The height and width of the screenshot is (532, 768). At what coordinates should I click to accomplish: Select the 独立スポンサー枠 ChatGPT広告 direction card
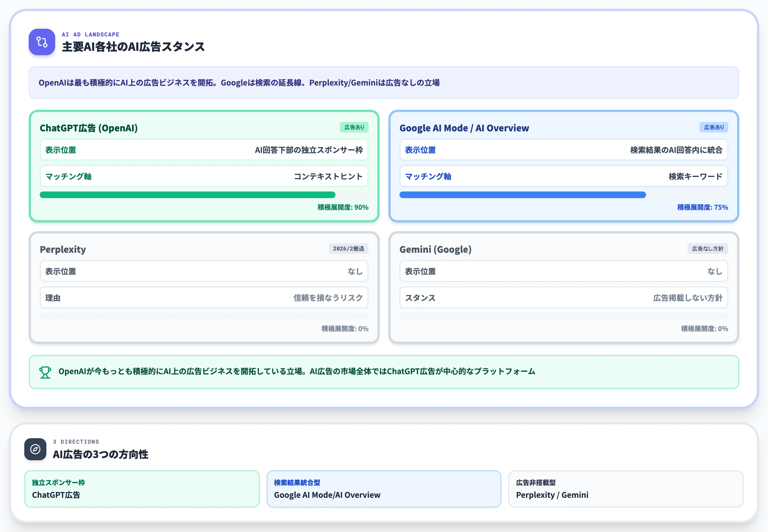tap(142, 489)
